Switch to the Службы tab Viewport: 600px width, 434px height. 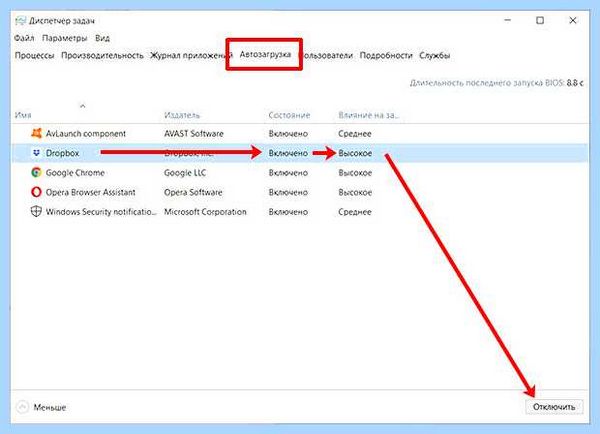pyautogui.click(x=434, y=55)
